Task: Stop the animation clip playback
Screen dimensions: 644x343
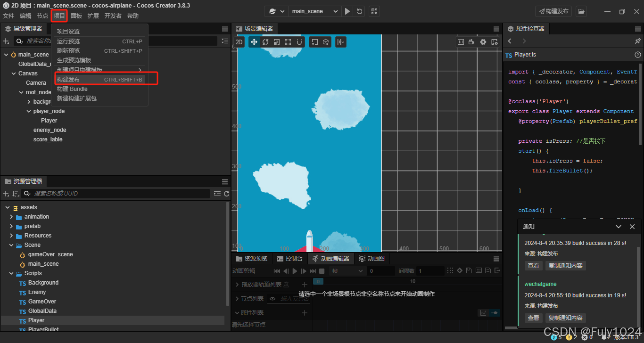Action: point(322,271)
